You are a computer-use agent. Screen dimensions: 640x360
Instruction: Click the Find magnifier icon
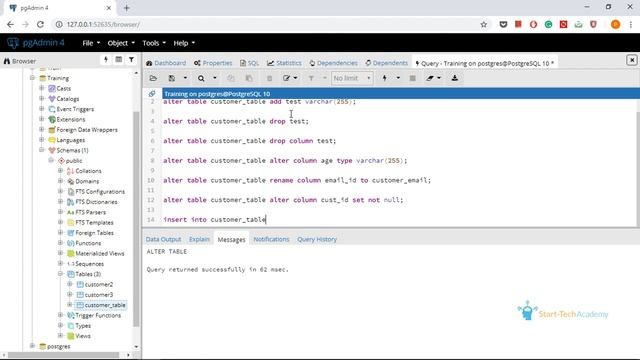[x=201, y=78]
